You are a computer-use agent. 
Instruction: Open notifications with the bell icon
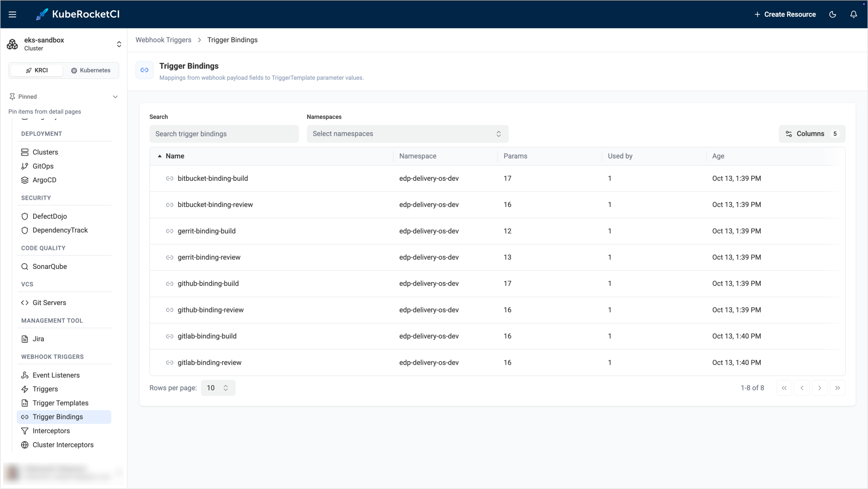click(854, 14)
